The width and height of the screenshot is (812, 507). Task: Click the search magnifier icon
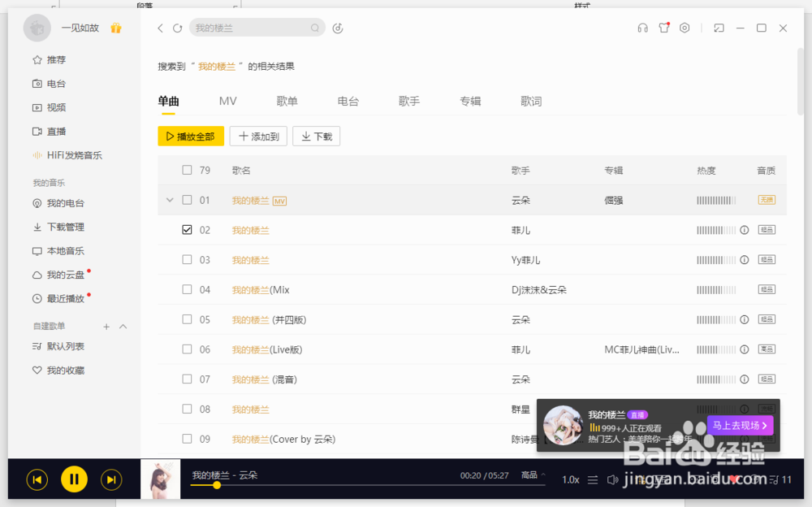[x=315, y=28]
